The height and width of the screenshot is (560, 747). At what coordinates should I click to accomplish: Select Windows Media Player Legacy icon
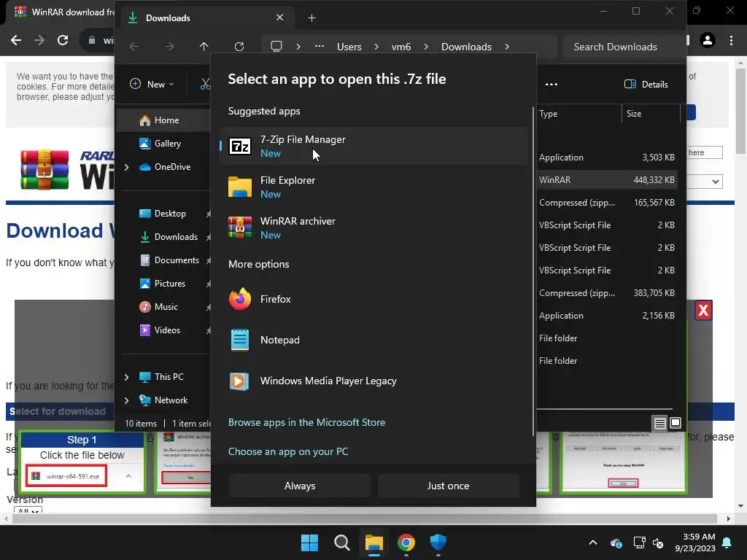pyautogui.click(x=239, y=381)
